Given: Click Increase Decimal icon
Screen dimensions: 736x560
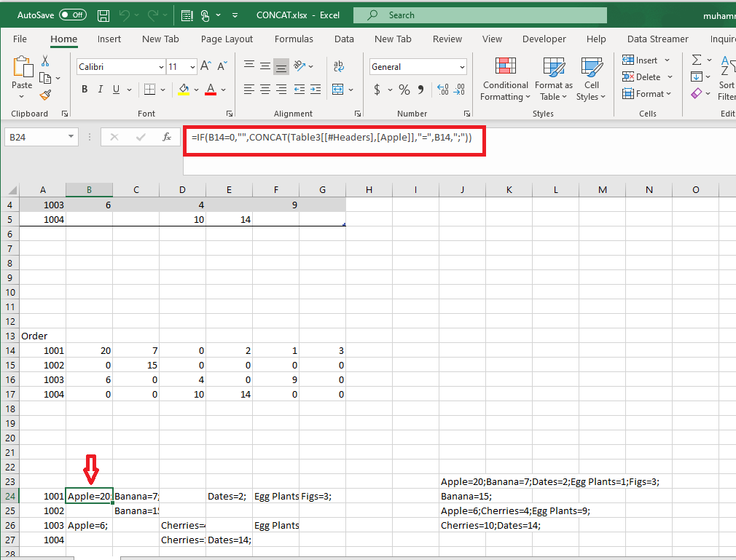Looking at the screenshot, I should tap(442, 90).
